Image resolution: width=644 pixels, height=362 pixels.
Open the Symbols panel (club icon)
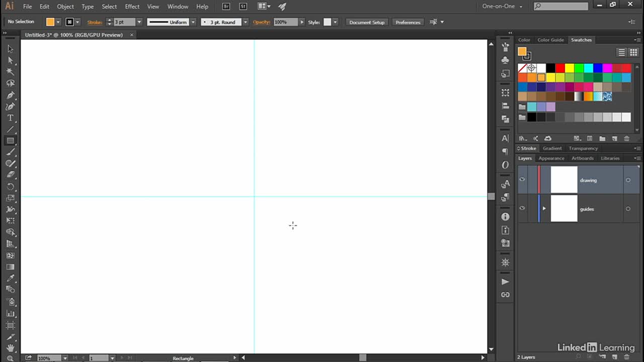[x=505, y=60]
